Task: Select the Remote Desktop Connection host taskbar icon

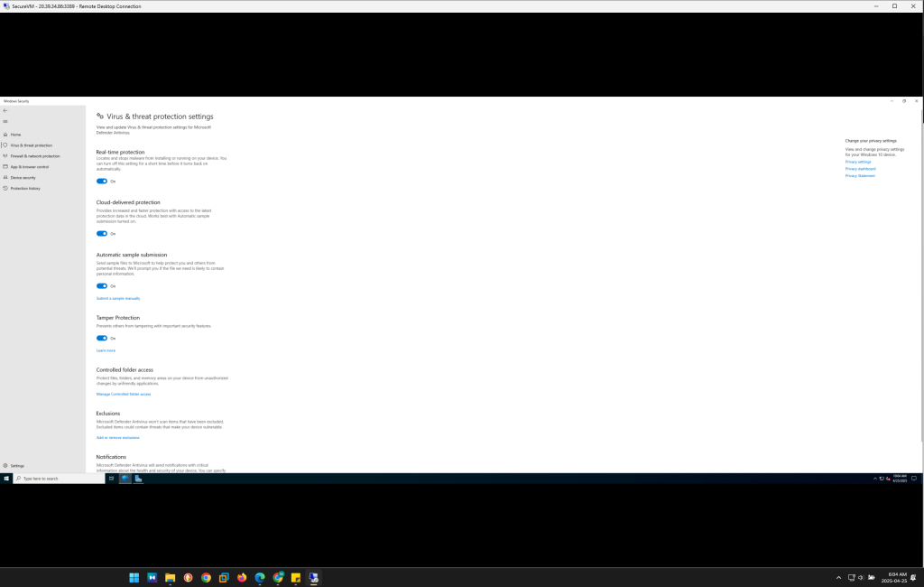Action: [x=313, y=578]
